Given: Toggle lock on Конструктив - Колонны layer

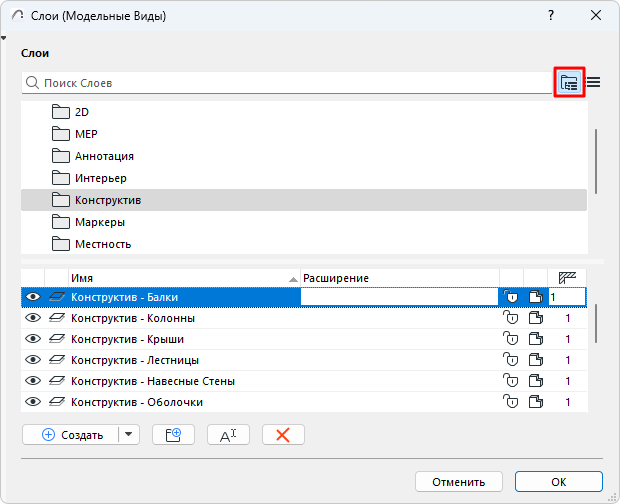Looking at the screenshot, I should 512,318.
